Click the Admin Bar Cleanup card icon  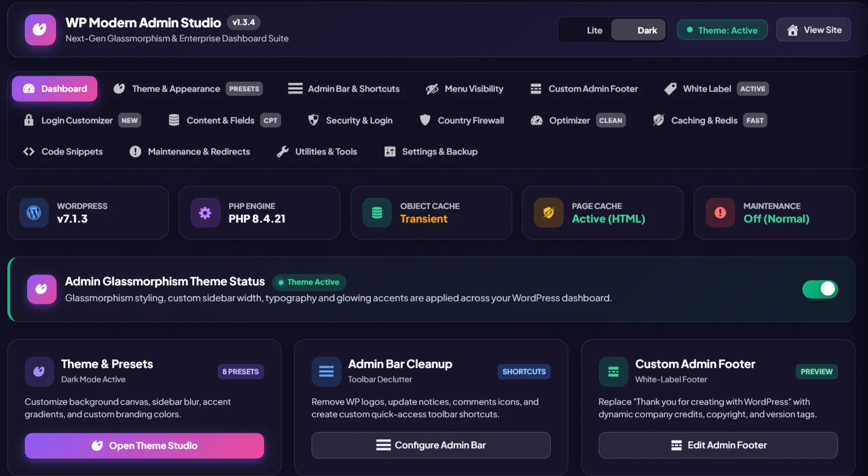(326, 371)
